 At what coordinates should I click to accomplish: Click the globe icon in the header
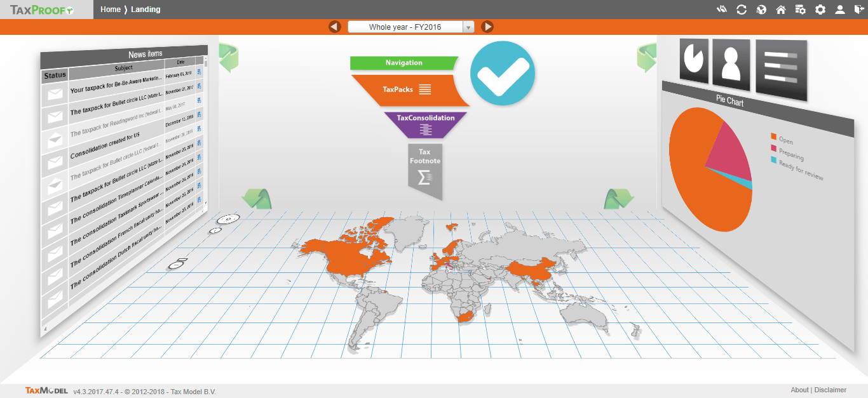tap(761, 10)
